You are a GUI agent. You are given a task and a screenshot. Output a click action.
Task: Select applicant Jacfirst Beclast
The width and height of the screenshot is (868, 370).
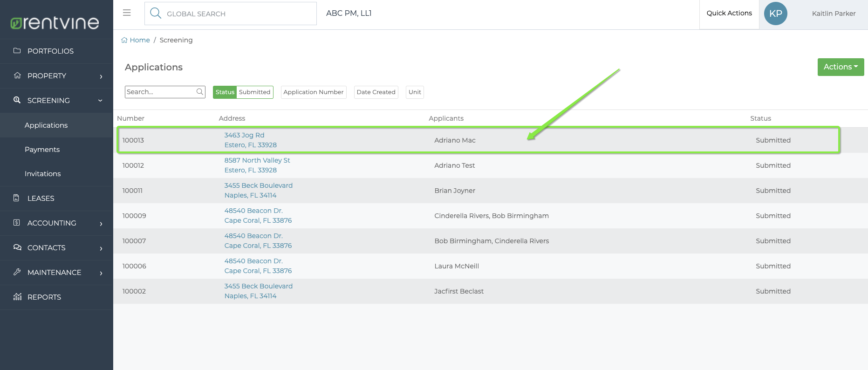(x=459, y=291)
